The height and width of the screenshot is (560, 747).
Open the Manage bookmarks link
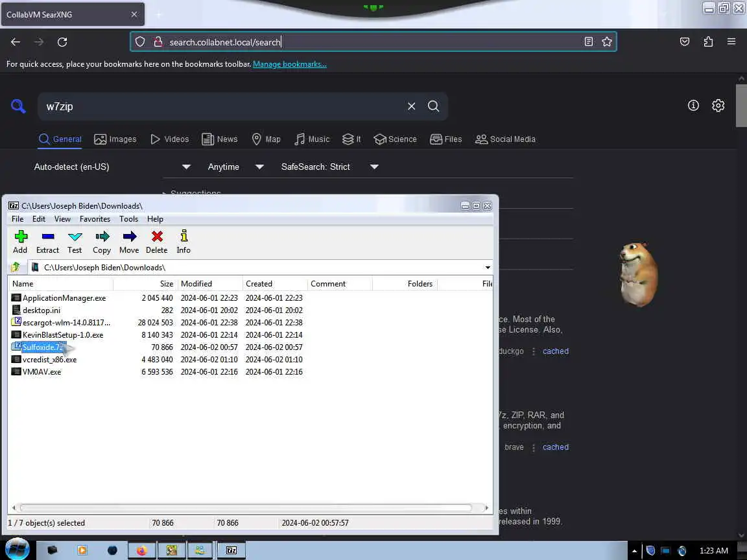290,64
